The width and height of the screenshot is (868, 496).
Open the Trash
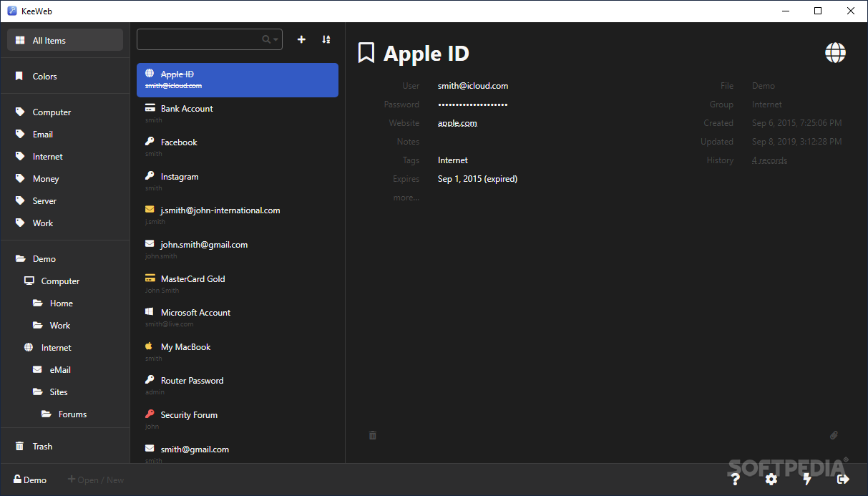click(65, 447)
